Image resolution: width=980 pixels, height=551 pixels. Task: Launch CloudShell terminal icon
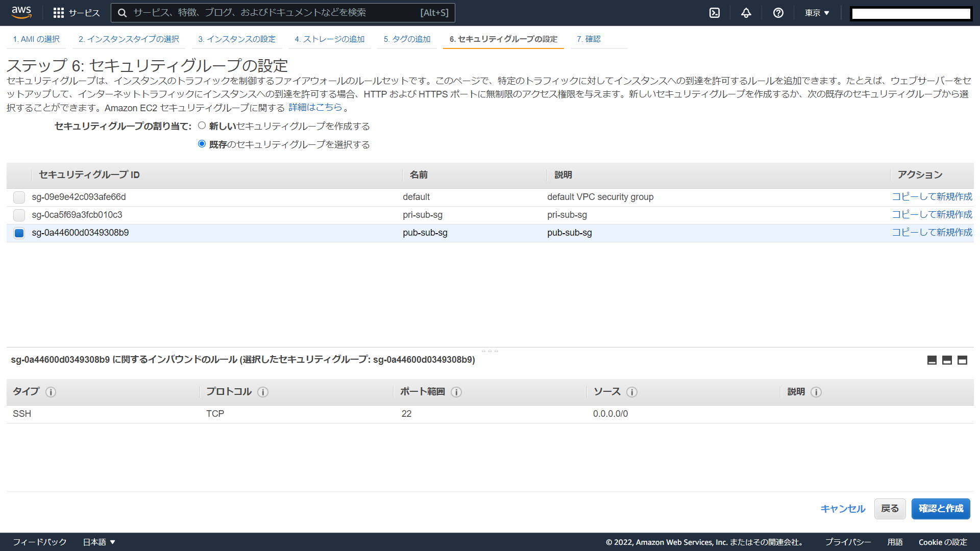(x=715, y=13)
